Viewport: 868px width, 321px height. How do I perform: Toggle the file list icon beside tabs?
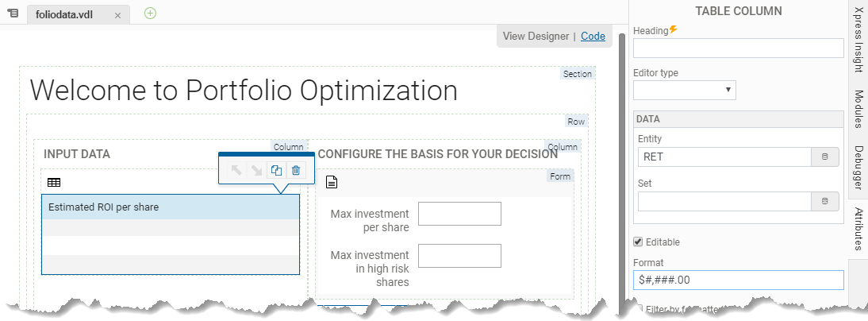click(x=13, y=13)
